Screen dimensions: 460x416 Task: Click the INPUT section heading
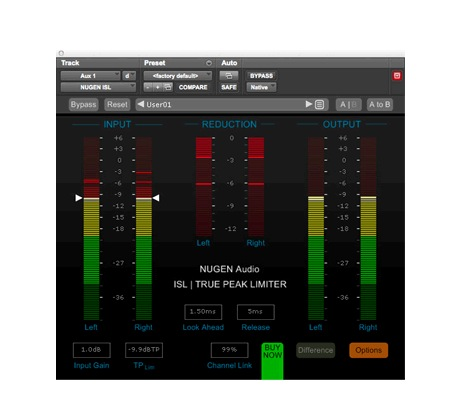coord(117,125)
